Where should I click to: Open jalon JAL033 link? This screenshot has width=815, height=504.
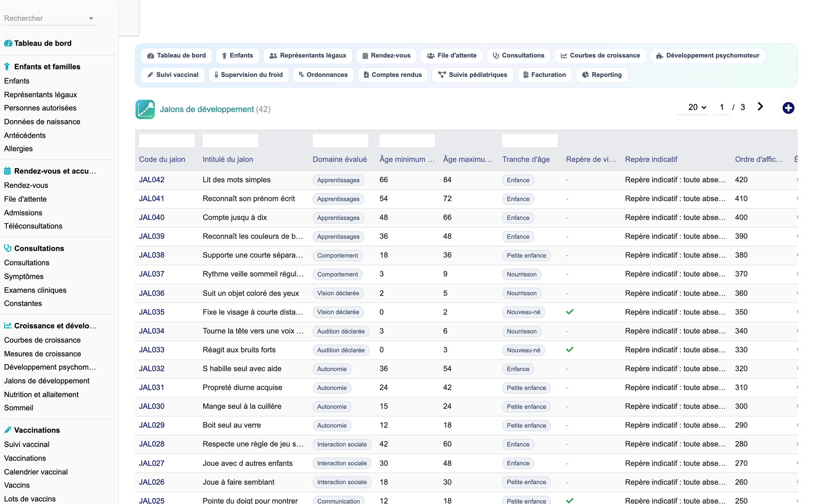[x=152, y=350]
